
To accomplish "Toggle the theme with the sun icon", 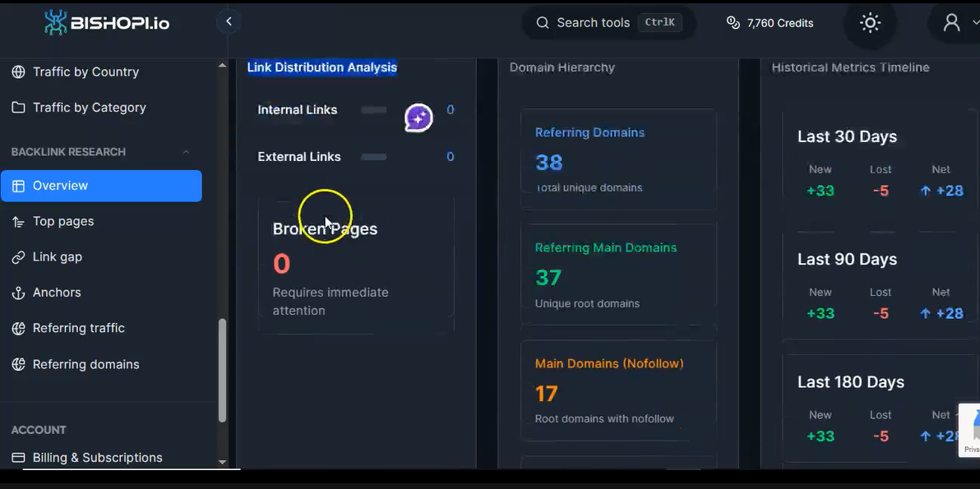I will (870, 23).
